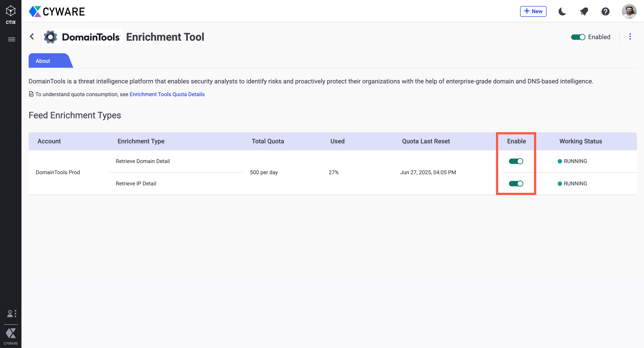Toggle dark mode moon icon
The image size is (644, 348).
coord(562,11)
